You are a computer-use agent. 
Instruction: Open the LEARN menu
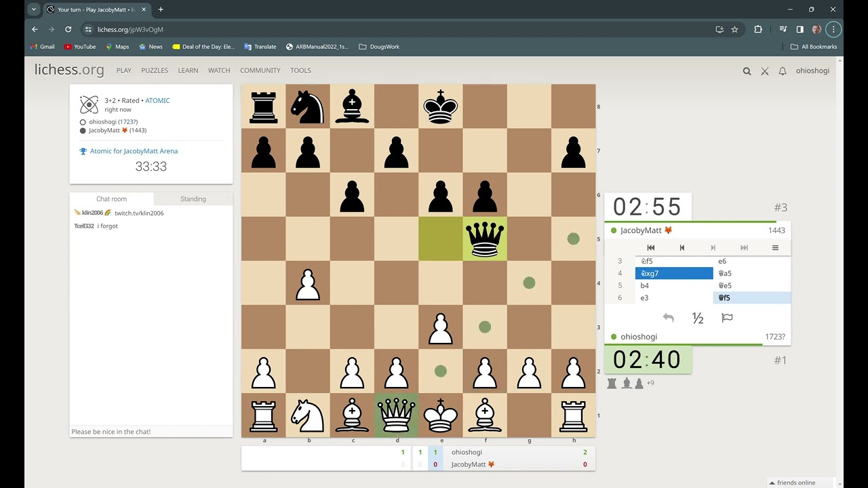(188, 70)
